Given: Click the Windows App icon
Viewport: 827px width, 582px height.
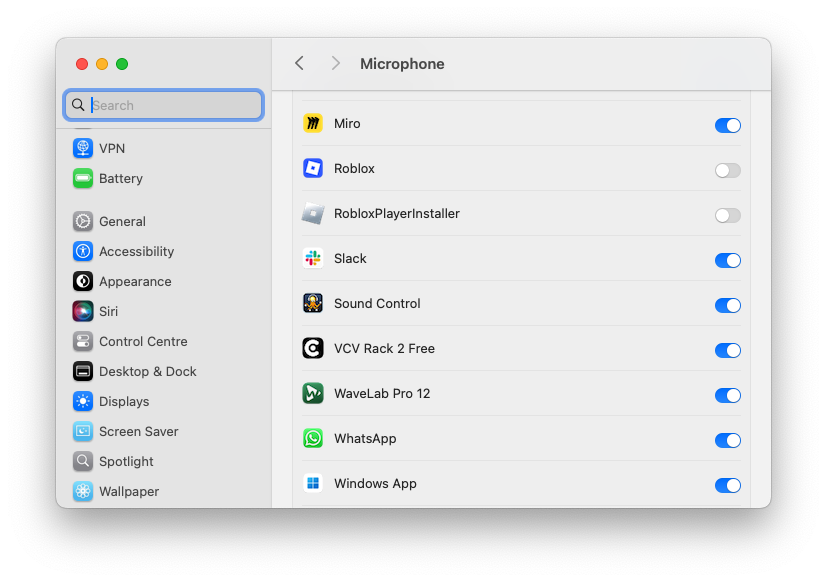Looking at the screenshot, I should (x=313, y=484).
